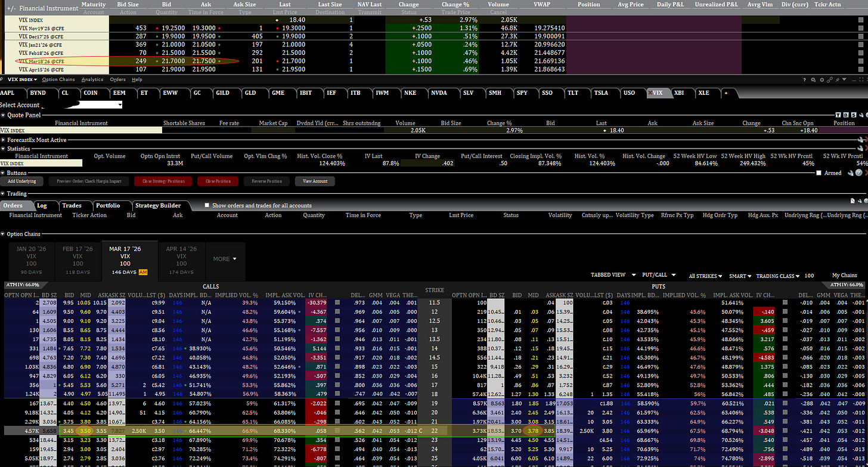Select the JAN 20 '26 expiration tab
Image resolution: width=868 pixels, height=467 pixels.
tap(31, 260)
